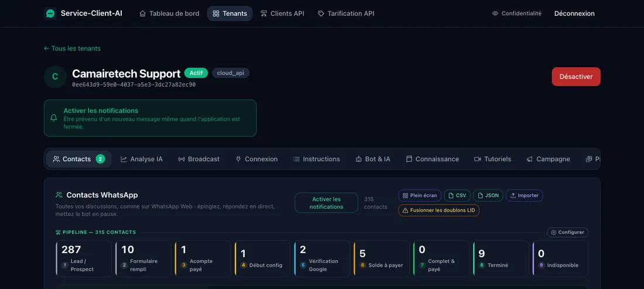Click the gear icon in Configurer button
644x289 pixels.
point(554,232)
